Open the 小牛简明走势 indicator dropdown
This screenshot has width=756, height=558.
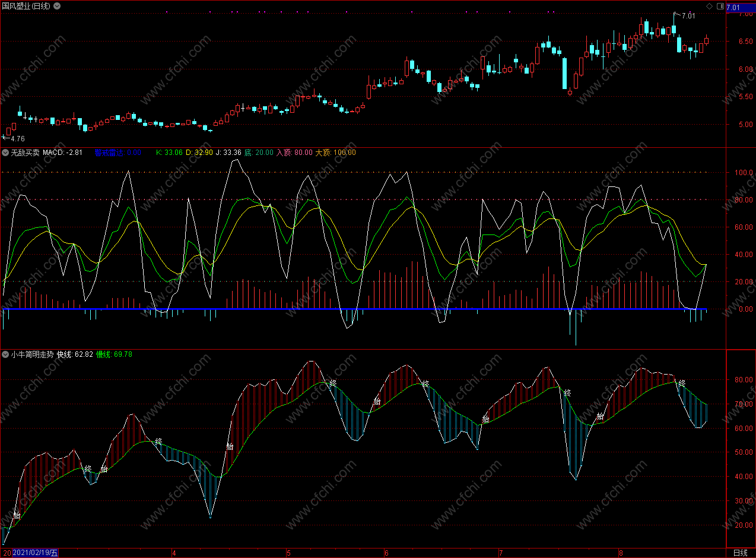pos(6,354)
